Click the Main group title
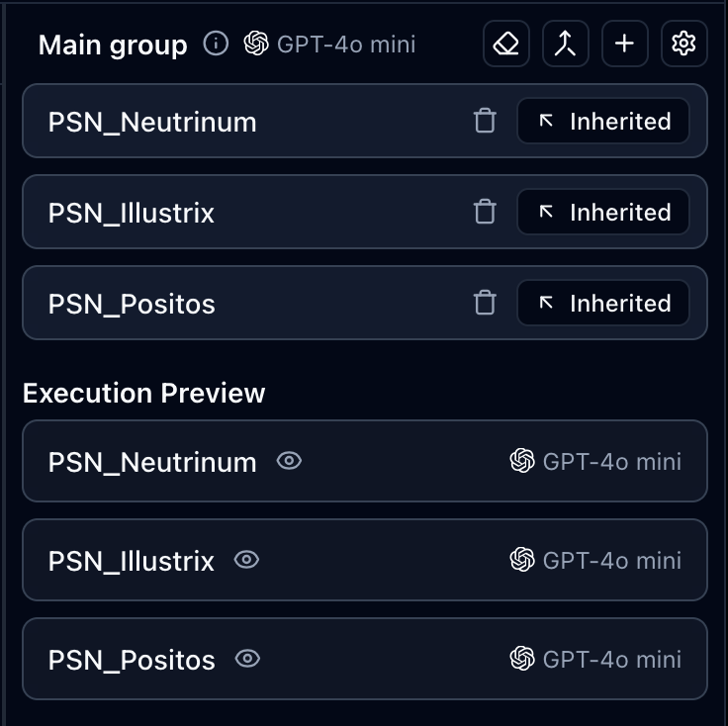The width and height of the screenshot is (728, 726). (x=113, y=45)
